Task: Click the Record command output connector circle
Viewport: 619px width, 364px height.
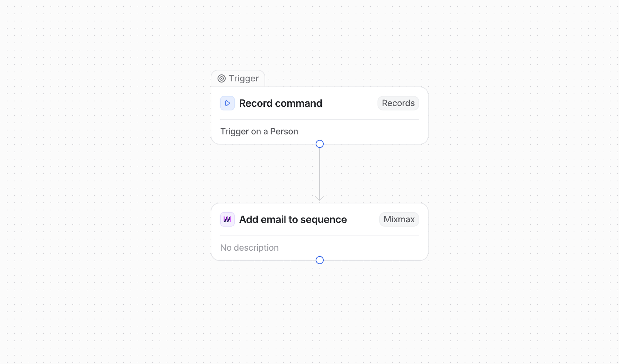Action: (319, 144)
